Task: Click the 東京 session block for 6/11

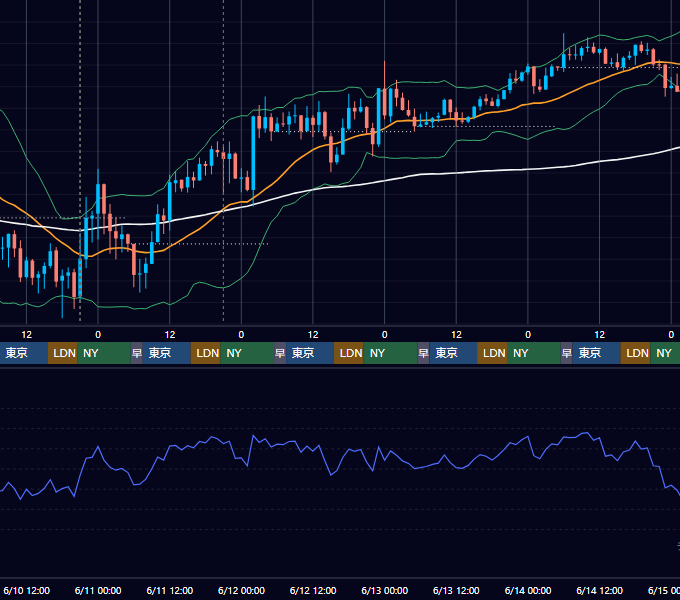Action: click(167, 353)
